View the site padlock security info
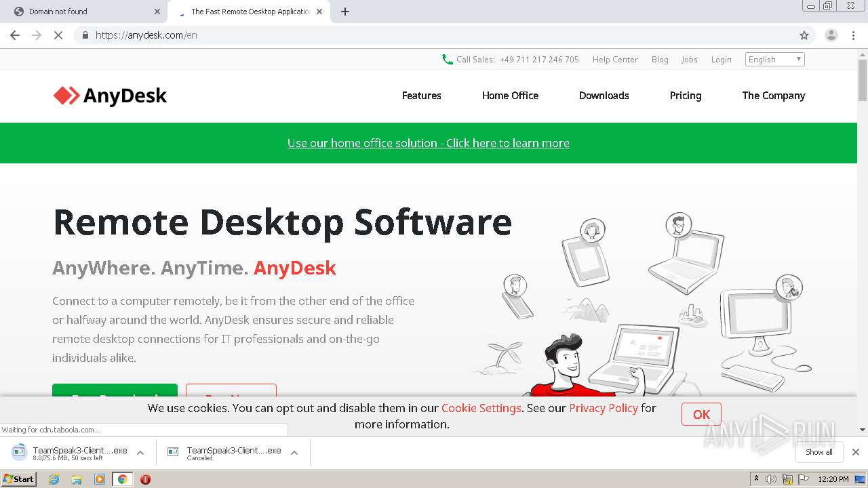Screen dimensions: 868x488 point(85,35)
